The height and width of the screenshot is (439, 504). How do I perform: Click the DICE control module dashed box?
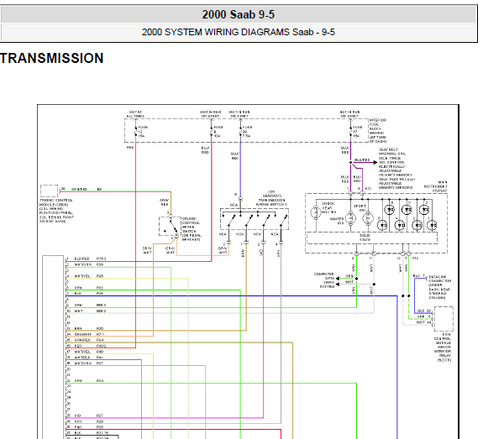tap(444, 319)
